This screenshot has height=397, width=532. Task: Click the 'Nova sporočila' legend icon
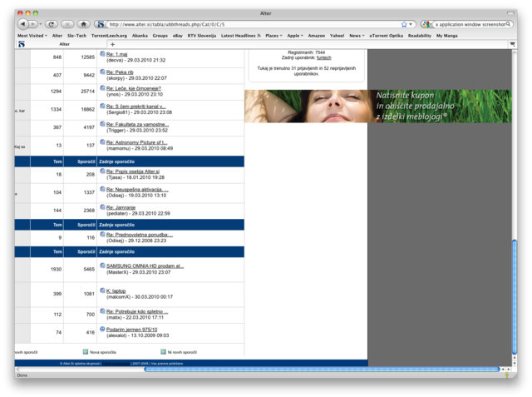pos(86,352)
